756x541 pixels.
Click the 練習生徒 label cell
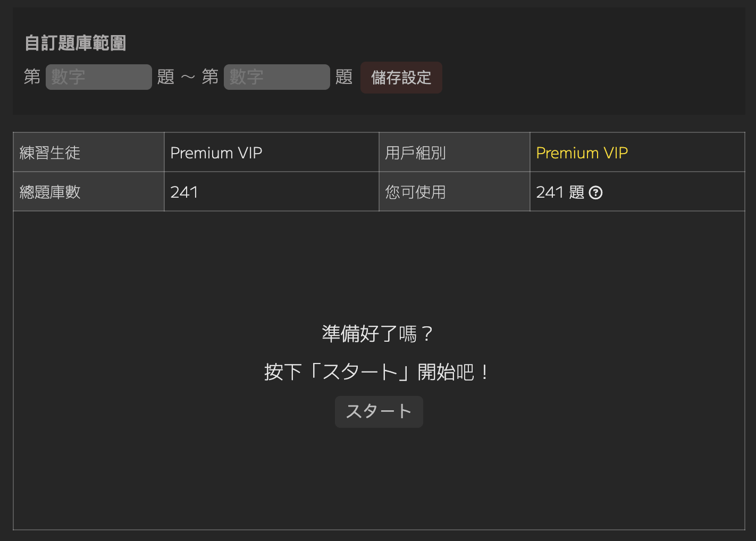[89, 152]
